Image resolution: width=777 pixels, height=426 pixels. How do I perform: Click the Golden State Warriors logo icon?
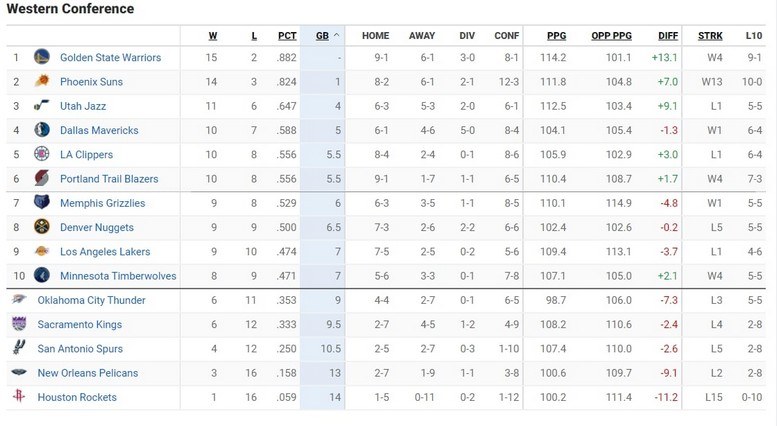(41, 58)
